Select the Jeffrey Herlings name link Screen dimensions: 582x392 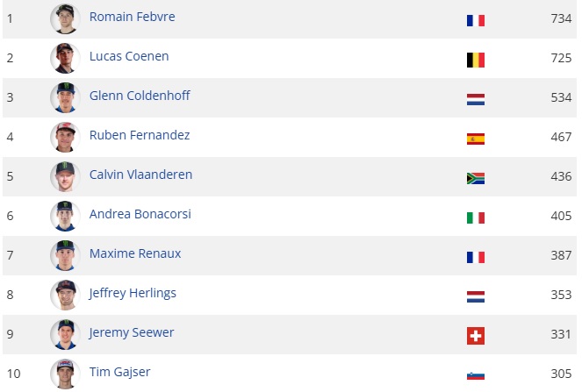(x=133, y=293)
